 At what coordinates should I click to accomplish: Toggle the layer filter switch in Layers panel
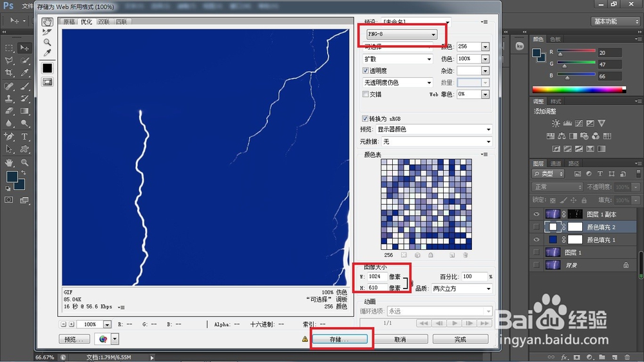(638, 173)
